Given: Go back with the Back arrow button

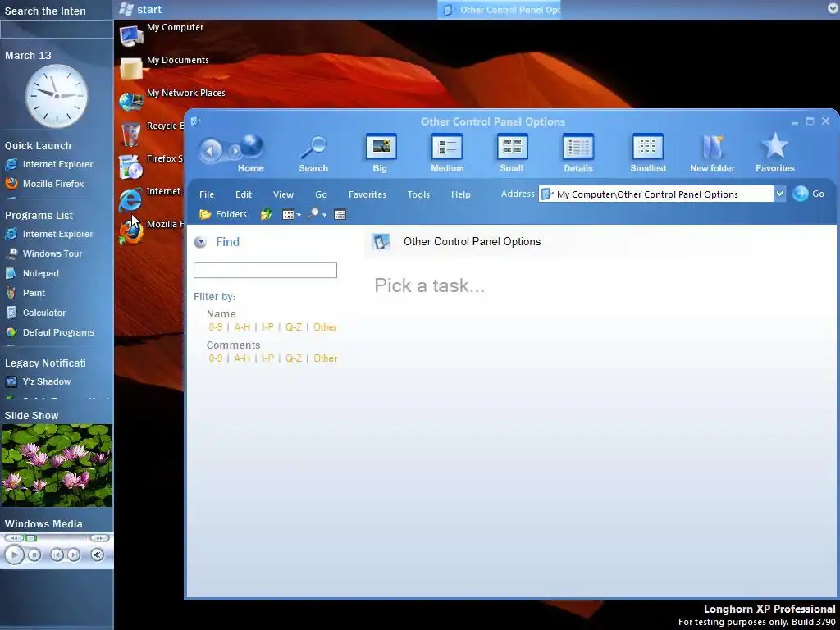Looking at the screenshot, I should (x=211, y=151).
